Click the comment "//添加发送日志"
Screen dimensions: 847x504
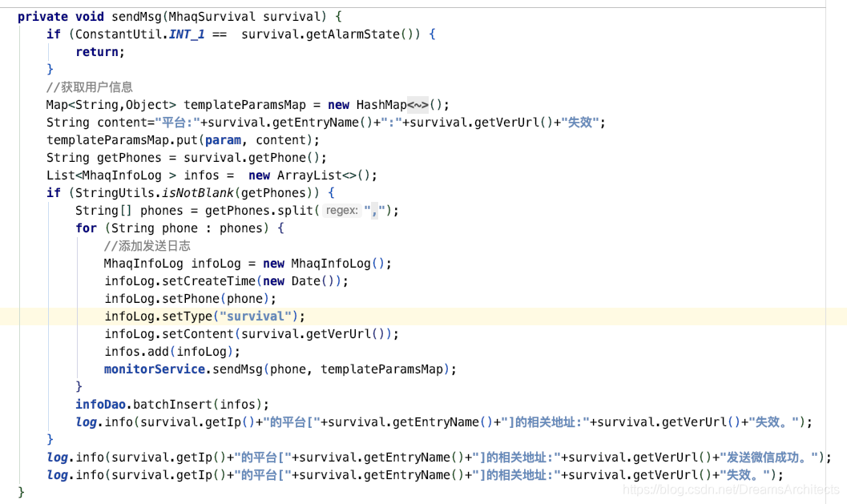(147, 246)
